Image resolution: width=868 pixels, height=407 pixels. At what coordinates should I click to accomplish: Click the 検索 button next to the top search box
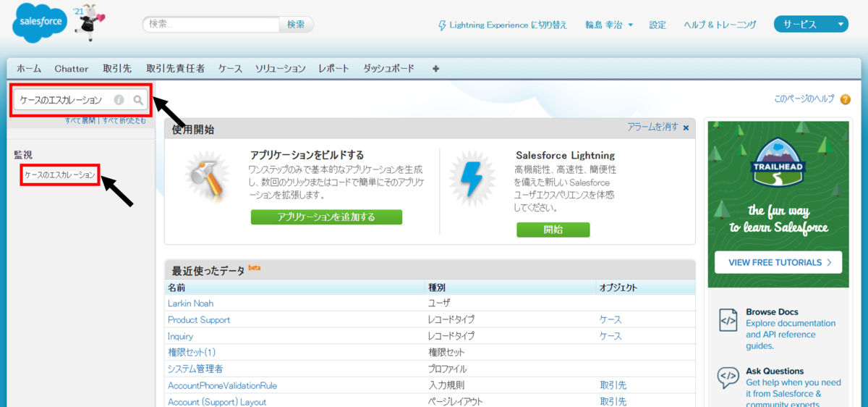[296, 25]
